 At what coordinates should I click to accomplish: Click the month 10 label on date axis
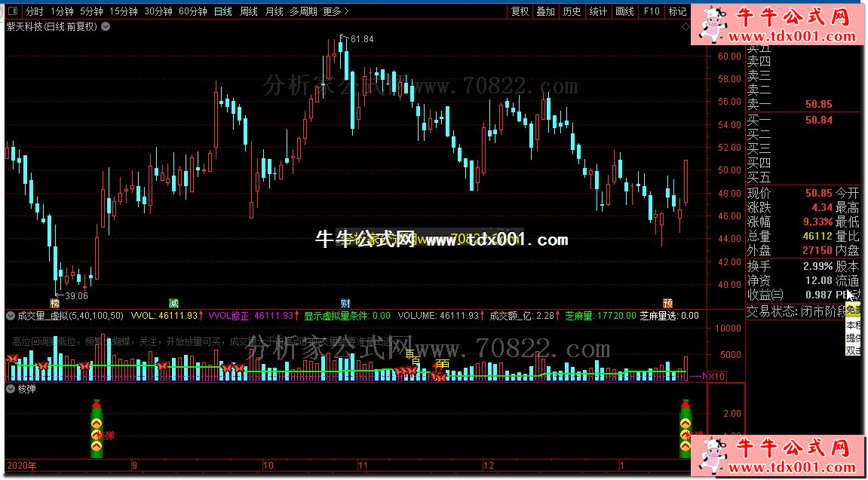pyautogui.click(x=268, y=466)
